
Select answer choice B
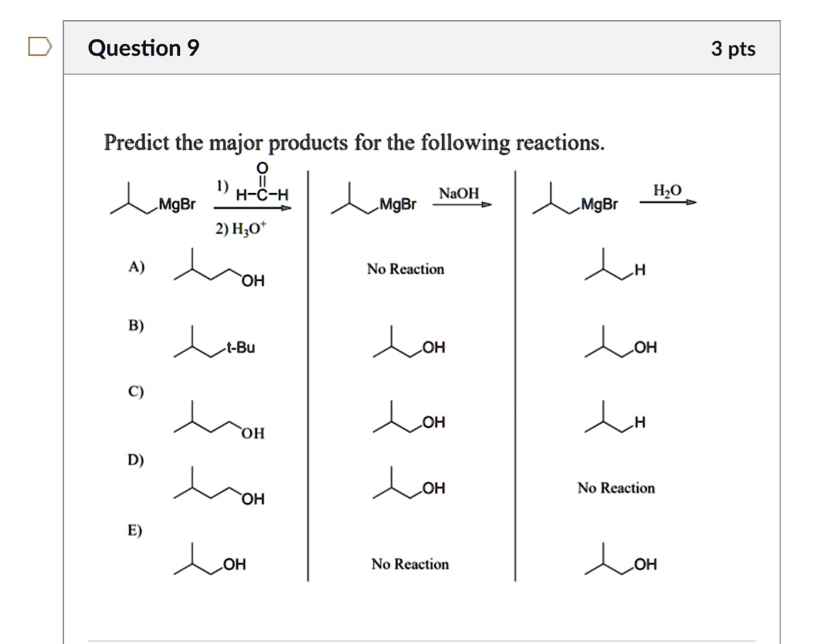pyautogui.click(x=135, y=327)
